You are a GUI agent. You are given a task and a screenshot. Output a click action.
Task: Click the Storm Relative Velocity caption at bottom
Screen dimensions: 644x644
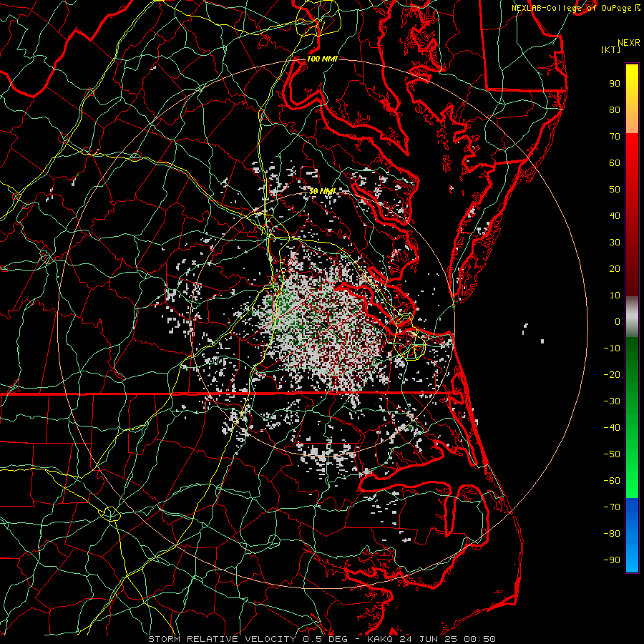(x=321, y=639)
